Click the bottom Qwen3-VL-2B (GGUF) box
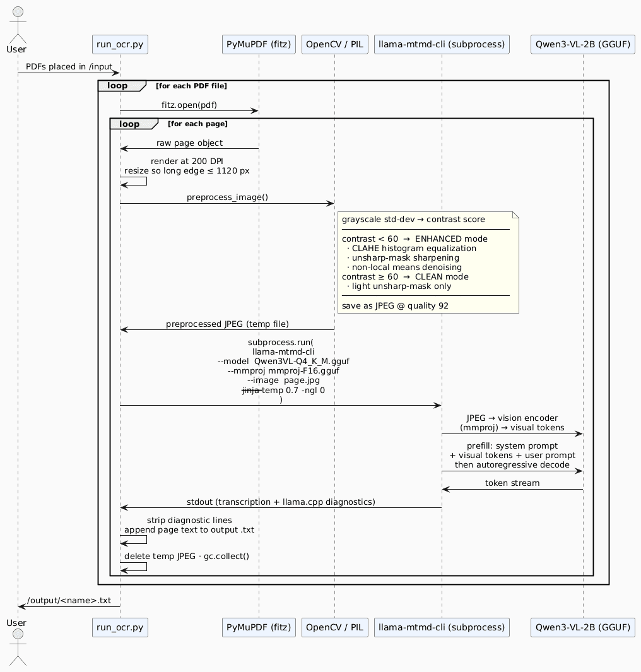The height and width of the screenshot is (672, 641). (x=583, y=627)
